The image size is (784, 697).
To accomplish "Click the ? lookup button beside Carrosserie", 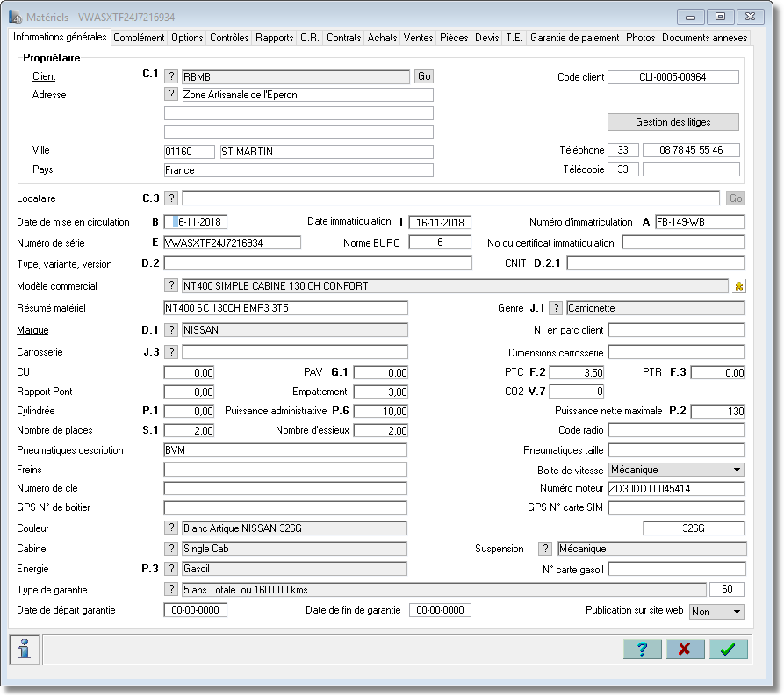I will click(x=171, y=351).
